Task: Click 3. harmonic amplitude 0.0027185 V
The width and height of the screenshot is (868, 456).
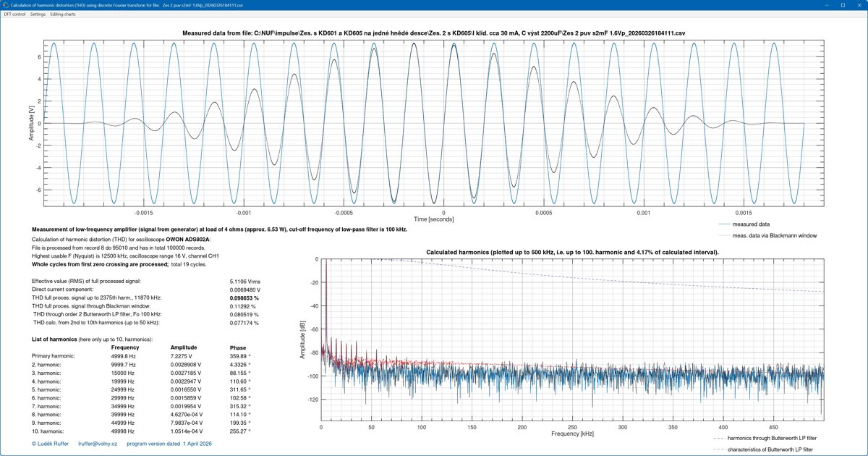Action: click(187, 373)
